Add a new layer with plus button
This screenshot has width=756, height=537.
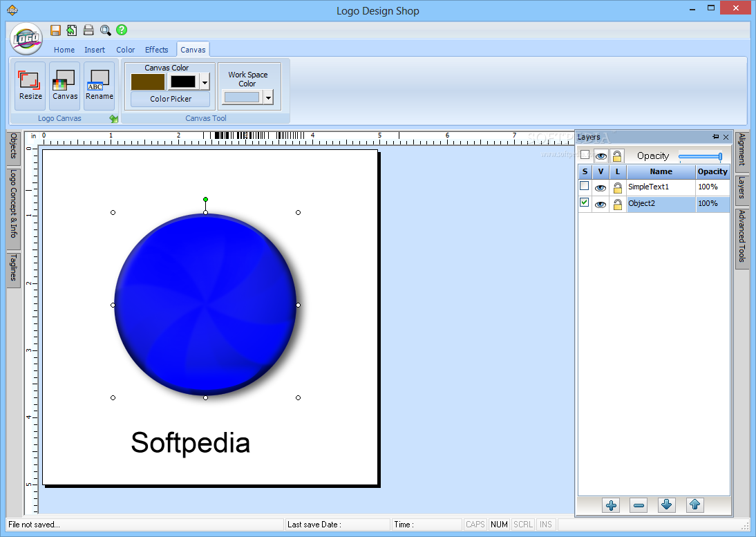coord(611,505)
